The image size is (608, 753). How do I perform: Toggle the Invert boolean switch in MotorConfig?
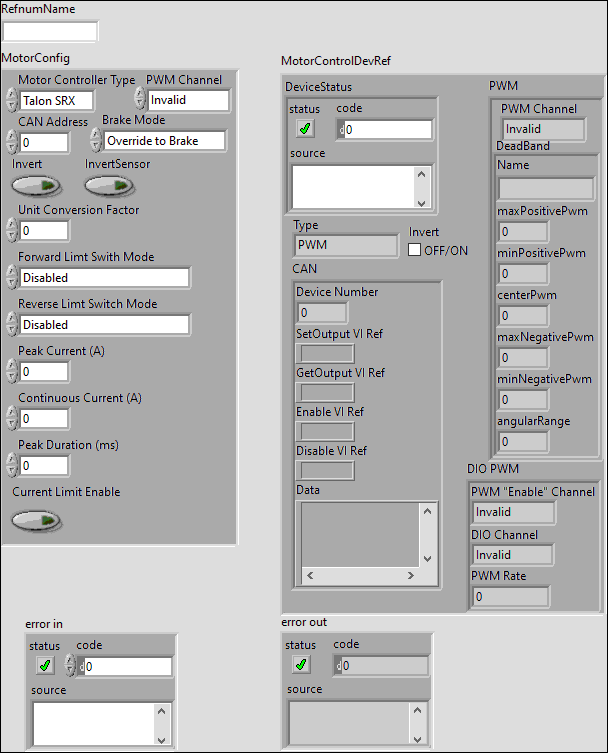(36, 186)
